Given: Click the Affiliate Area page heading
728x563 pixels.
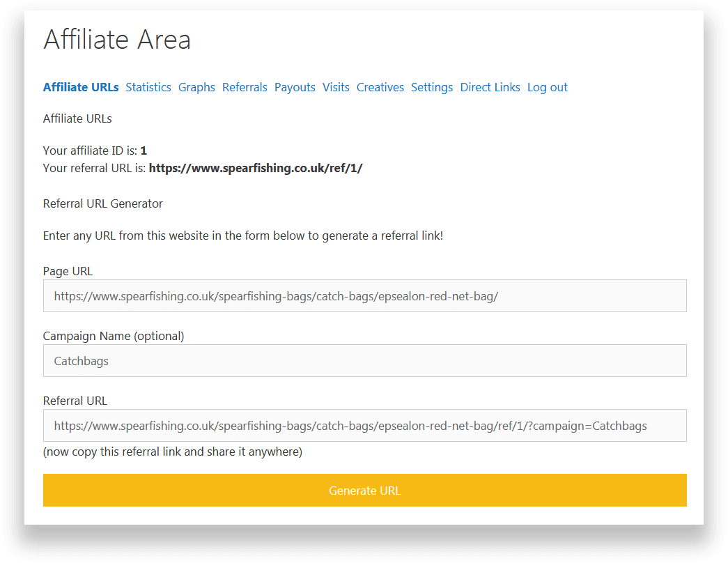Looking at the screenshot, I should pyautogui.click(x=117, y=40).
